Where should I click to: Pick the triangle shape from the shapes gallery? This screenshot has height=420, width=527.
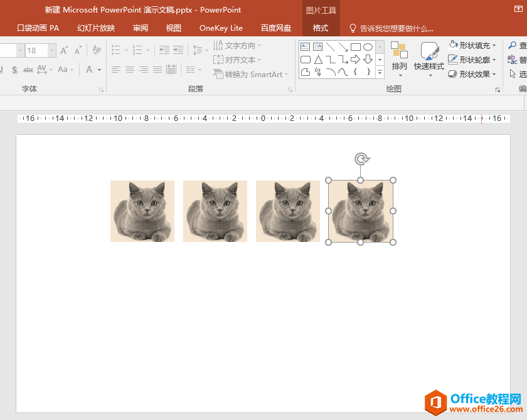coord(318,60)
